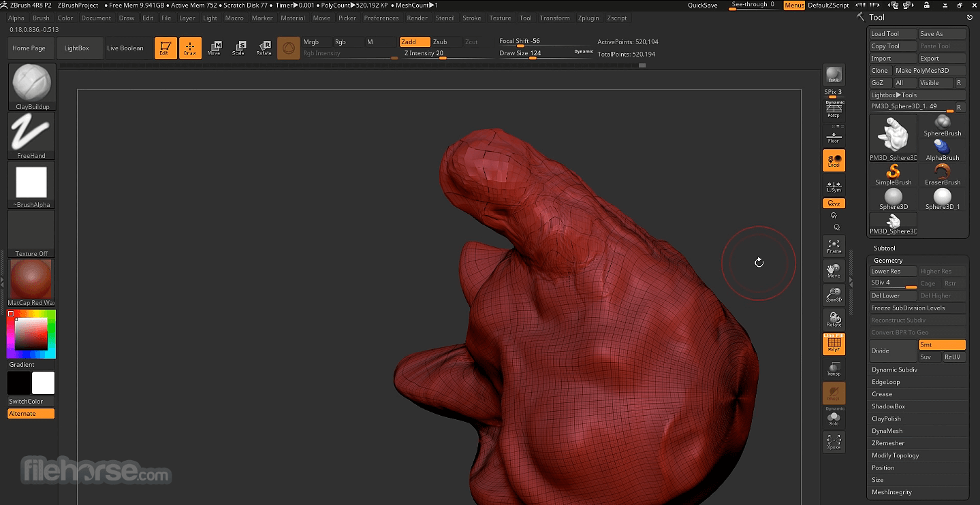Click the QuickSave button
The height and width of the screenshot is (505, 980).
(x=702, y=5)
